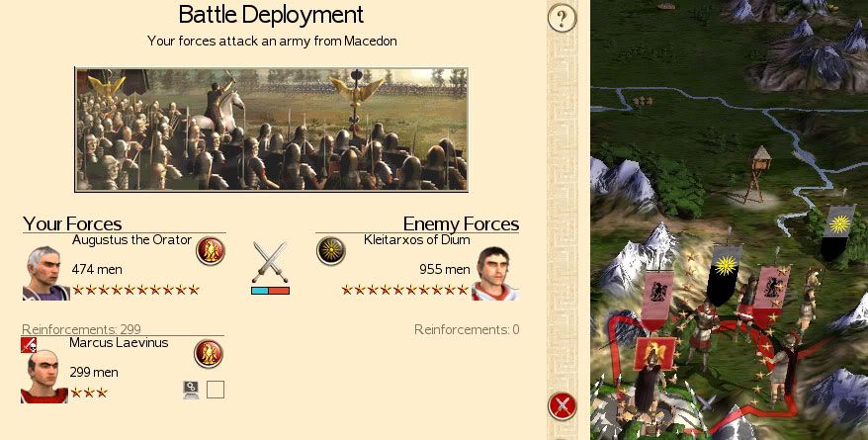Select Kleitarxos of Dium's portrait

495,274
